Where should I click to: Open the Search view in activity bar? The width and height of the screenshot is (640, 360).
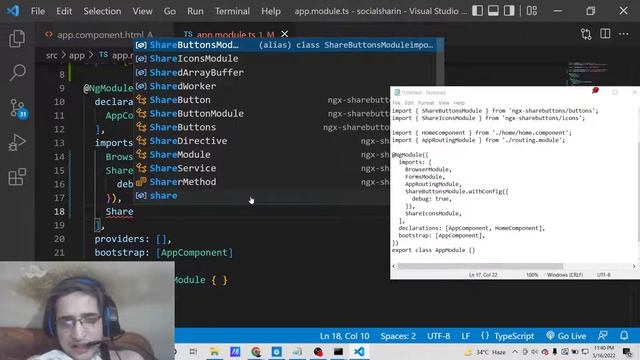pos(17,73)
